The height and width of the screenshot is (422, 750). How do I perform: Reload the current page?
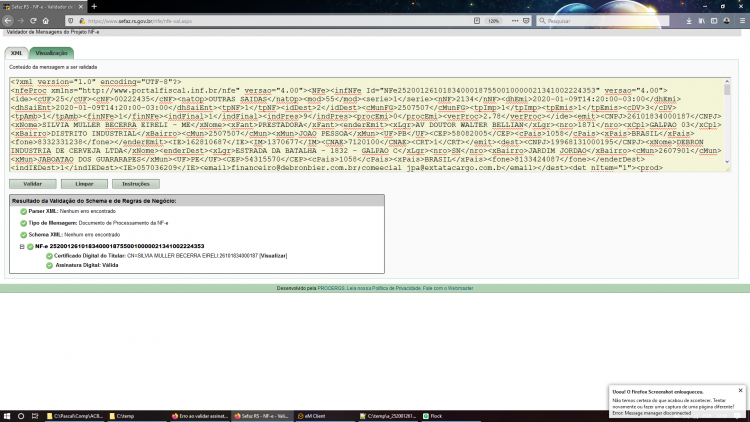(x=33, y=21)
